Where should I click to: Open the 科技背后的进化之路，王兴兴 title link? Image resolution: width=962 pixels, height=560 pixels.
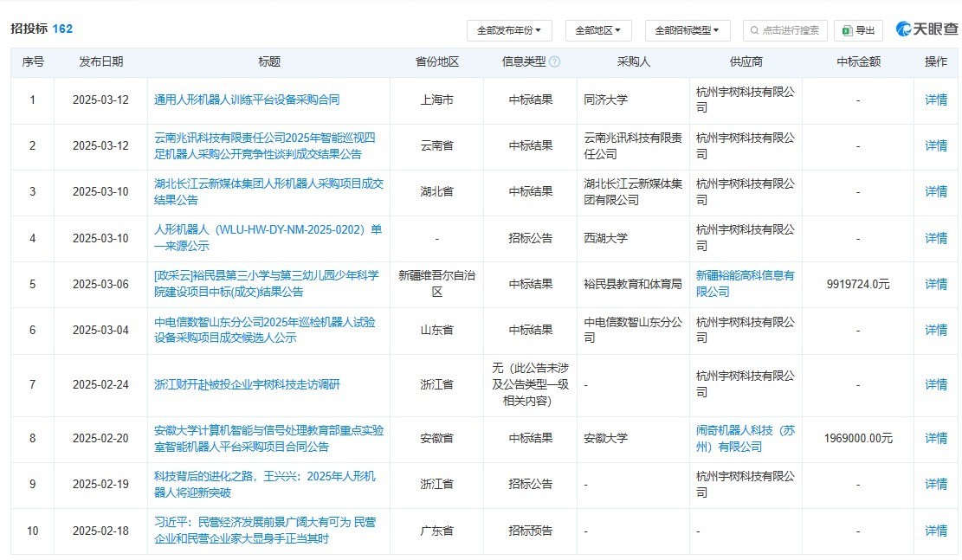264,485
